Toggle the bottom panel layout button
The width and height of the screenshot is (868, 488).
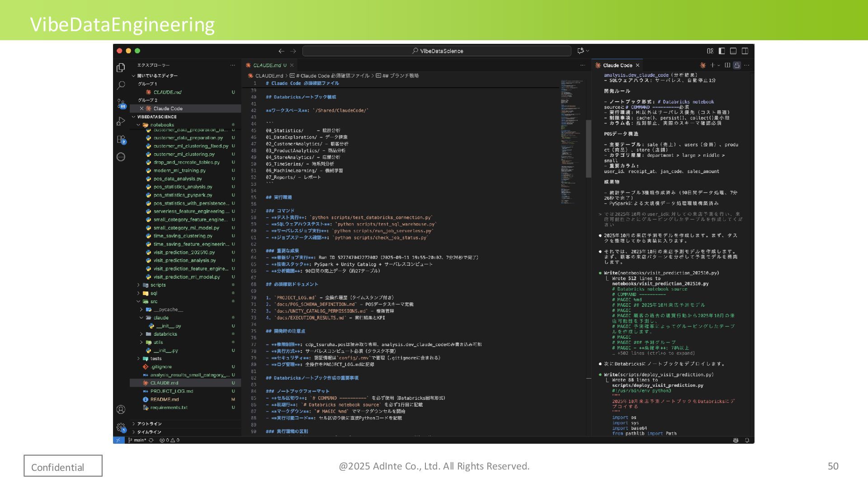tap(733, 51)
